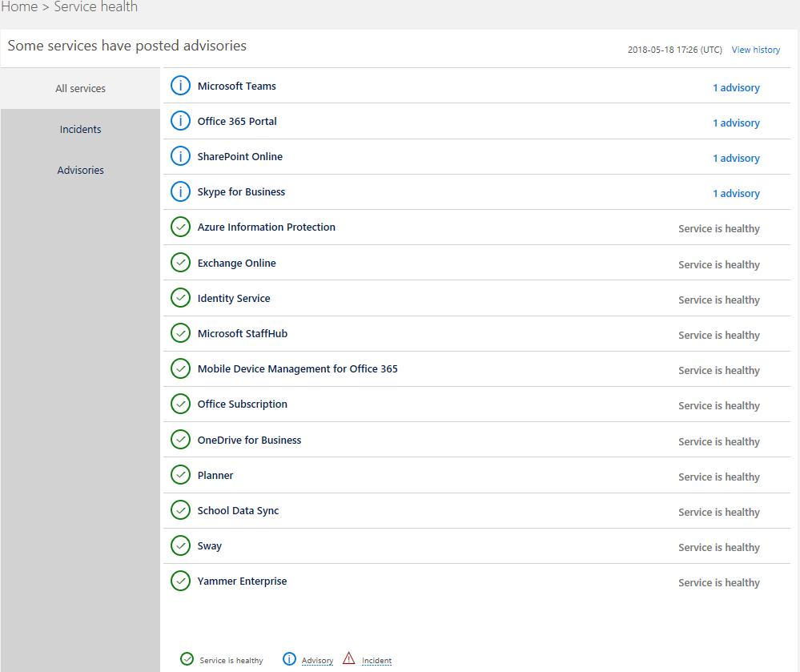
Task: Click the Office 365 Portal service name
Action: point(237,121)
